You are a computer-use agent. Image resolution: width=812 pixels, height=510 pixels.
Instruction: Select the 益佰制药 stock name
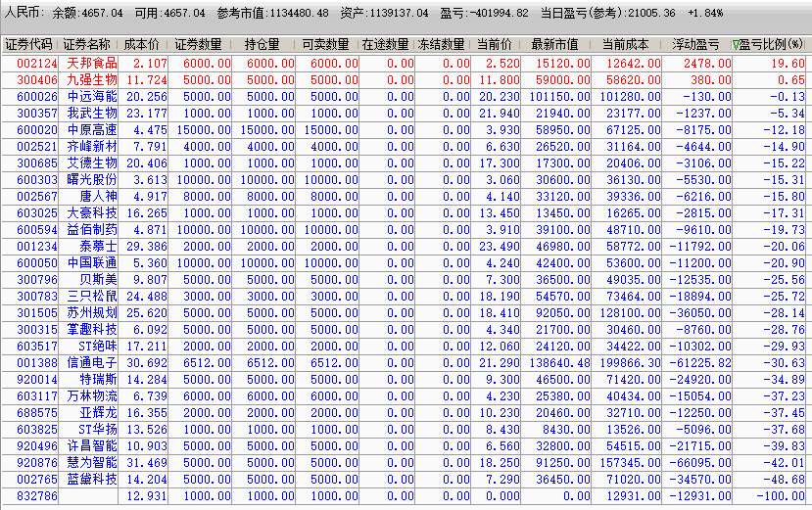coord(92,230)
